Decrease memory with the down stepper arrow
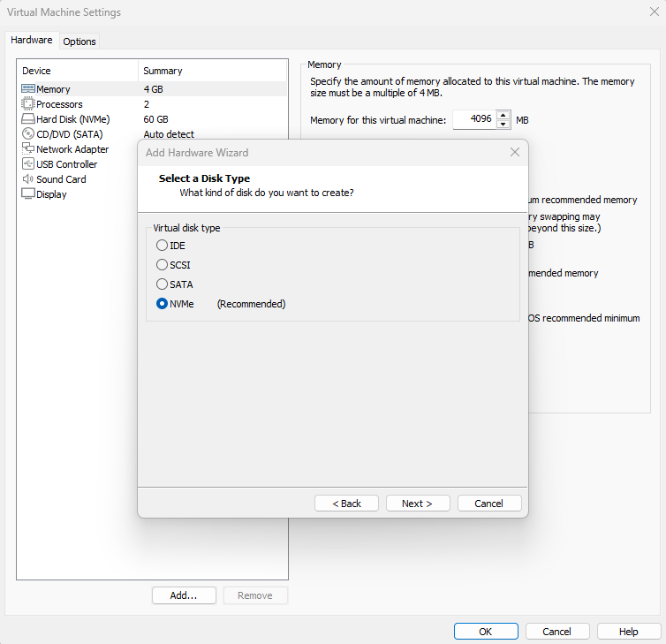 pyautogui.click(x=503, y=124)
